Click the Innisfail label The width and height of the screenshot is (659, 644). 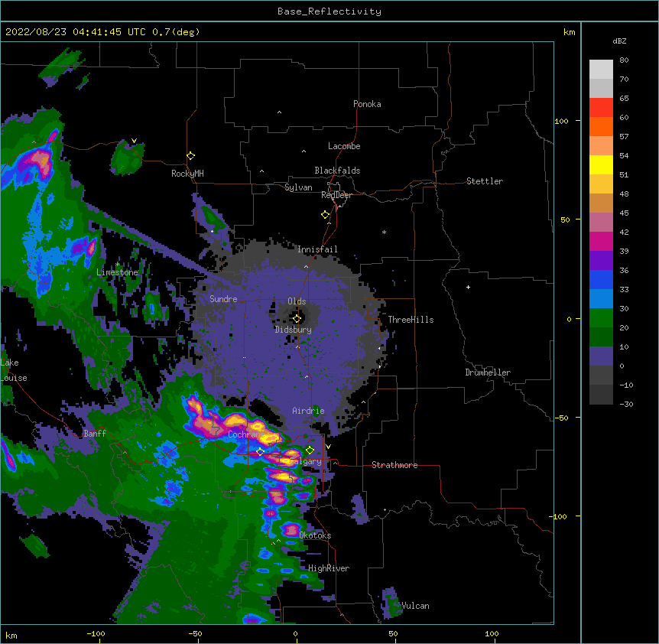click(317, 249)
